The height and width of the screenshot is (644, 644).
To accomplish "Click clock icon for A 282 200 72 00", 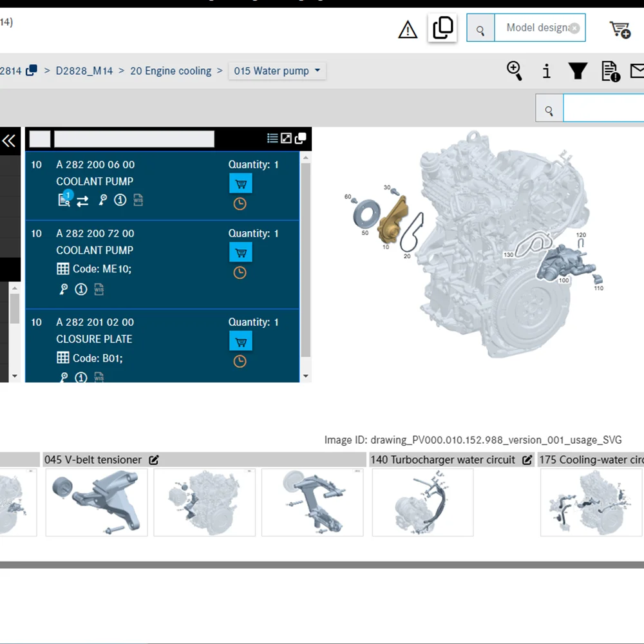I will pyautogui.click(x=240, y=272).
